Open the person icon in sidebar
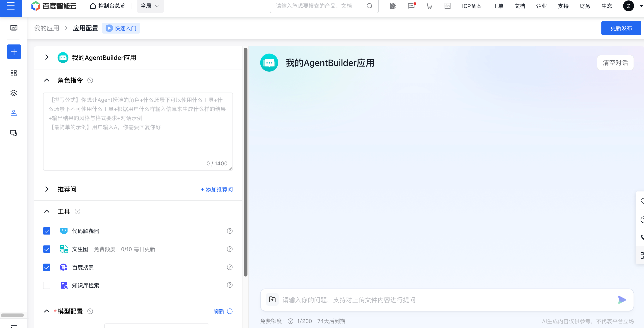The height and width of the screenshot is (328, 644). pyautogui.click(x=14, y=113)
